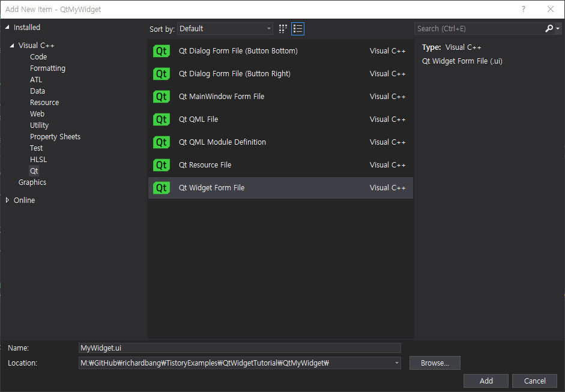Viewport: 565px width, 392px height.
Task: Open the Sort by Default dropdown
Action: click(x=225, y=29)
